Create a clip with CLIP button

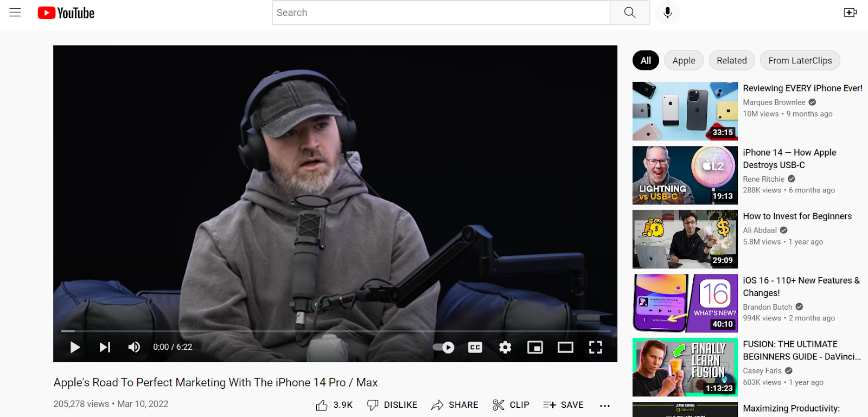point(511,405)
